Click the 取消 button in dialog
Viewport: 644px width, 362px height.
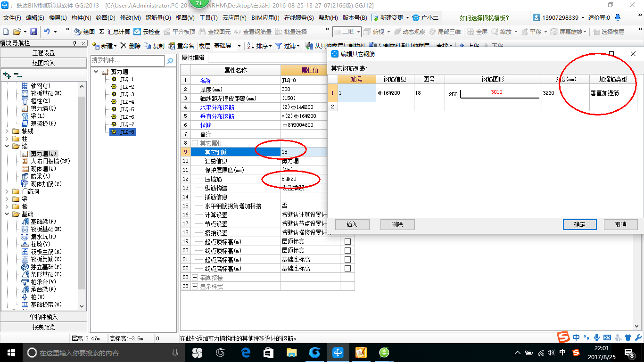621,224
